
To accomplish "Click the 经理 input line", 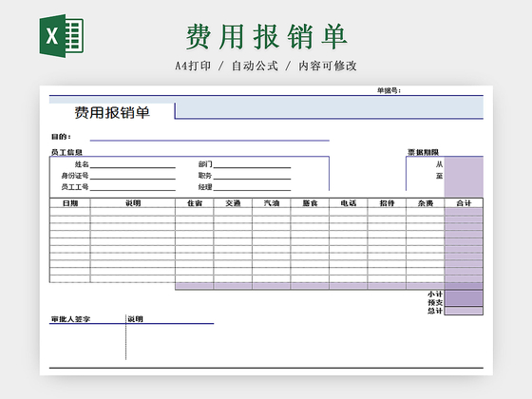I will (252, 187).
